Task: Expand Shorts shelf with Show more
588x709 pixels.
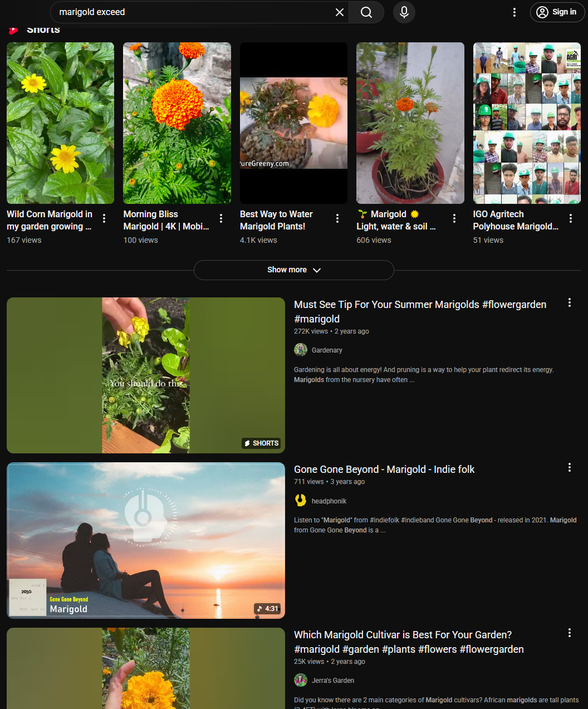Action: click(x=294, y=270)
